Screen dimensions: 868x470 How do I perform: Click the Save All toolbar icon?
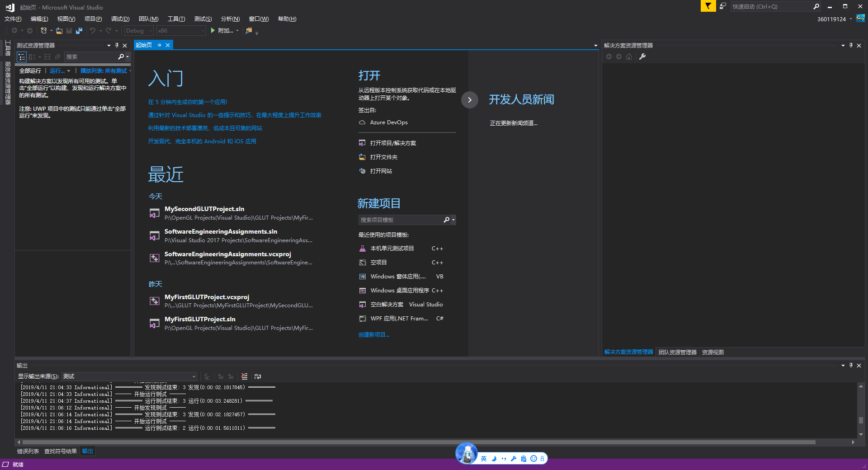point(79,31)
